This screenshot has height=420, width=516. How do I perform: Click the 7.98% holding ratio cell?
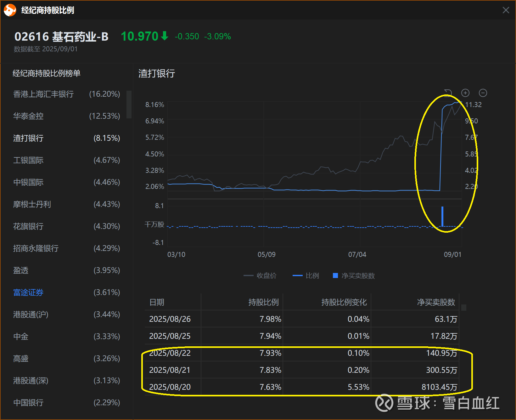coord(270,319)
